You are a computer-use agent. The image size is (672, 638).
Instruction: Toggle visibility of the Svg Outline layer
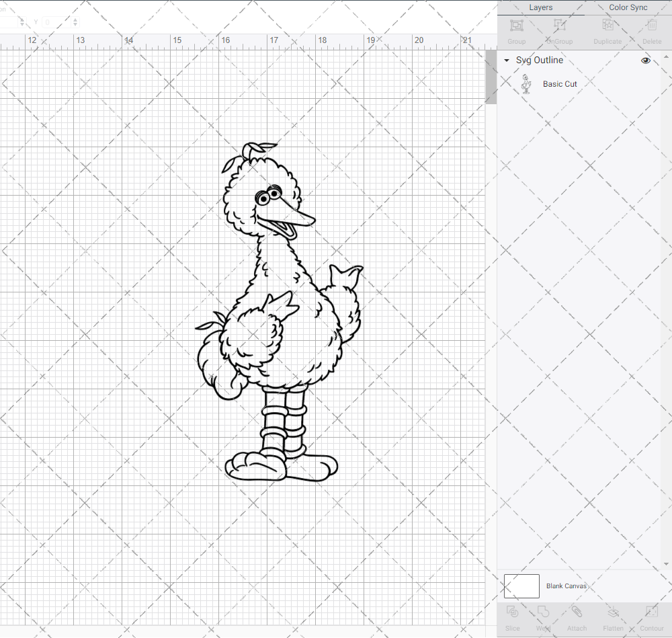[x=645, y=60]
